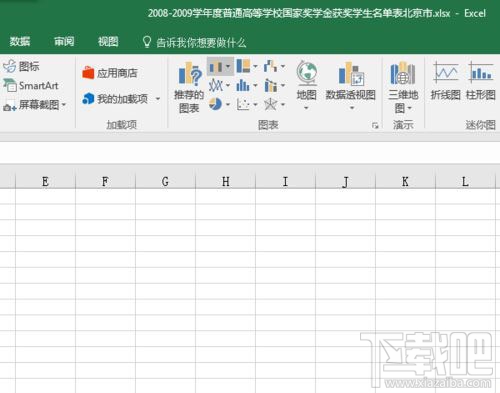Select column J header
500x393 pixels.
click(x=345, y=182)
